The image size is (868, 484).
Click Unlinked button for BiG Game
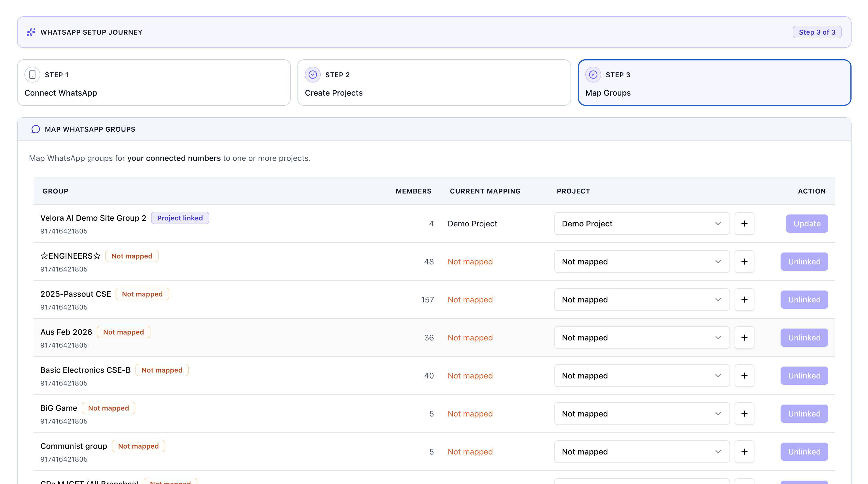coord(804,414)
